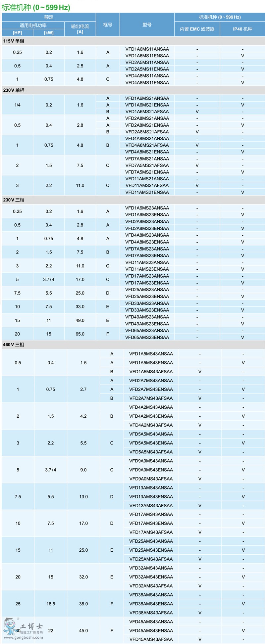Open the www.gongboshi.com watermark link
Viewport: 265px width, 644px height.
23,637
